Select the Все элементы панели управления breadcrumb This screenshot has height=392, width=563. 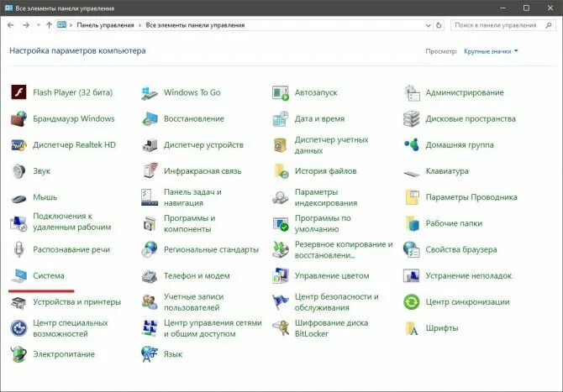(195, 25)
